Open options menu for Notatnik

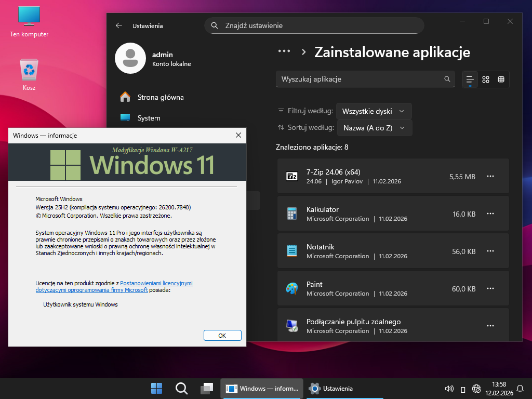pyautogui.click(x=490, y=251)
